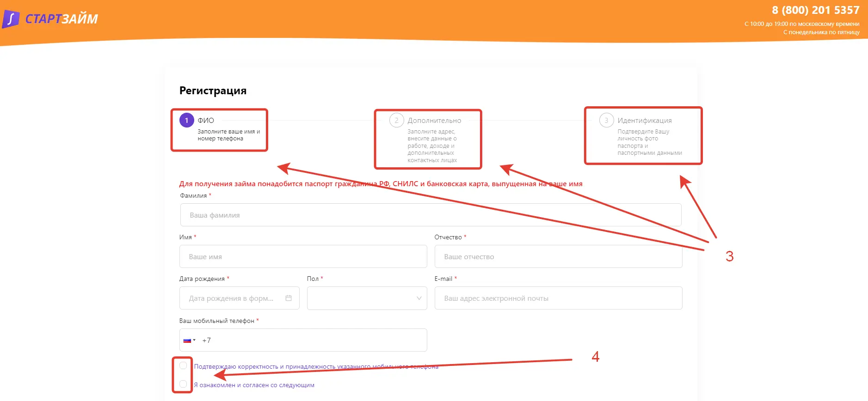Click step 2 circle Дополнительно
This screenshot has height=401, width=868.
tap(396, 120)
